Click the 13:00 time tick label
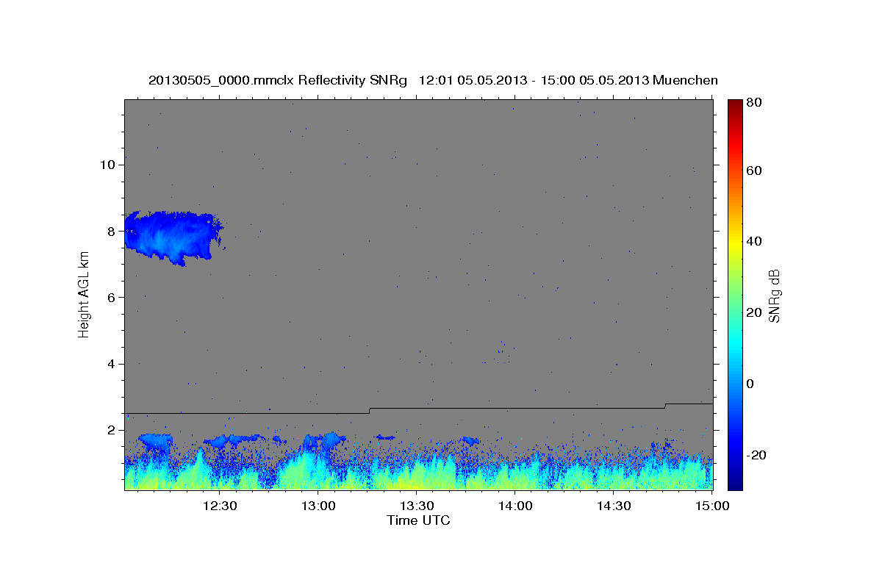Screen dimensions: 882x588 point(318,506)
